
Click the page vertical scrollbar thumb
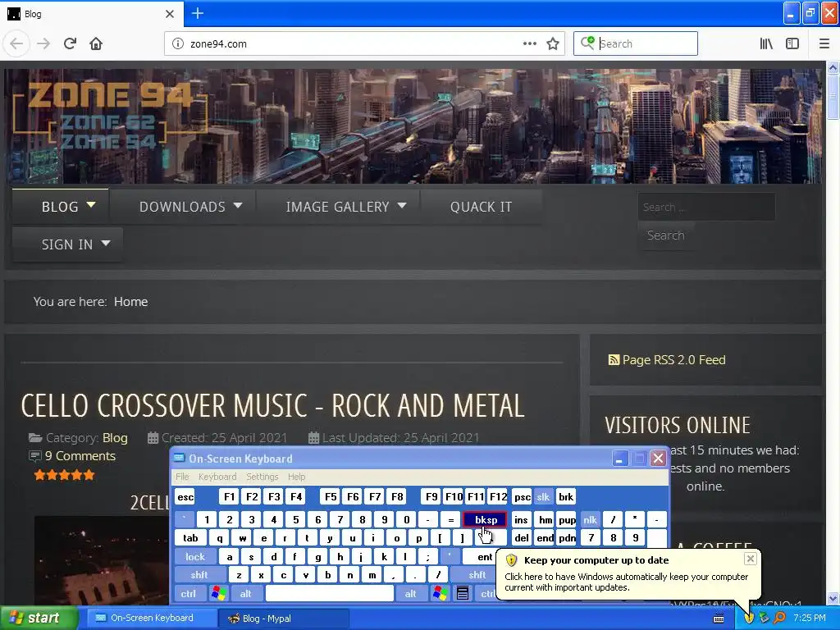tap(833, 98)
